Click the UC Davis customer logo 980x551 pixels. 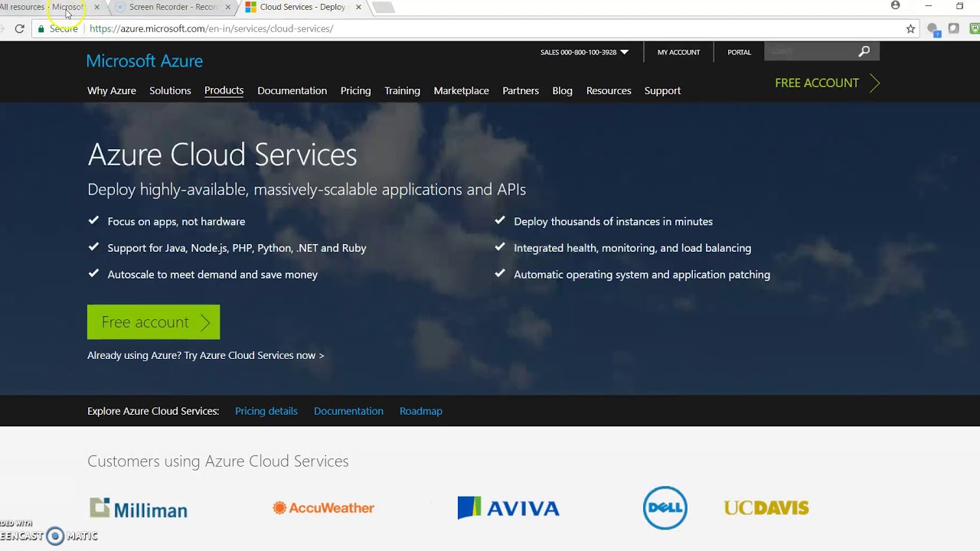tap(766, 507)
